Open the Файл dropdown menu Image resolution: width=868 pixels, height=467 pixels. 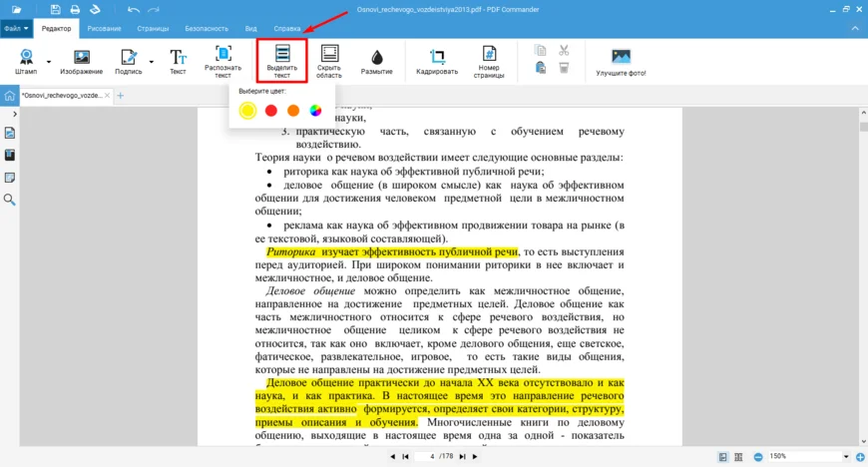[x=16, y=28]
